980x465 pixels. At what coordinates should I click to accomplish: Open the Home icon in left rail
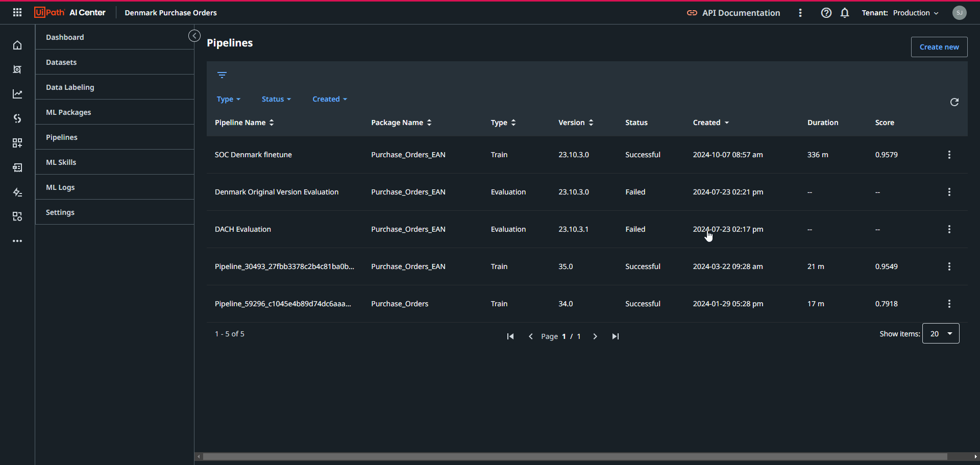[x=17, y=45]
